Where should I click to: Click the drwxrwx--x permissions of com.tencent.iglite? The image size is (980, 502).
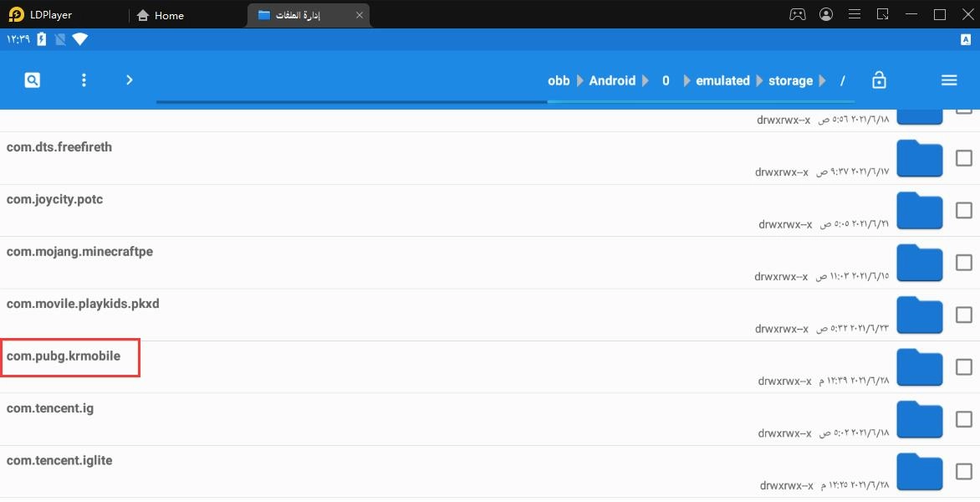click(786, 485)
